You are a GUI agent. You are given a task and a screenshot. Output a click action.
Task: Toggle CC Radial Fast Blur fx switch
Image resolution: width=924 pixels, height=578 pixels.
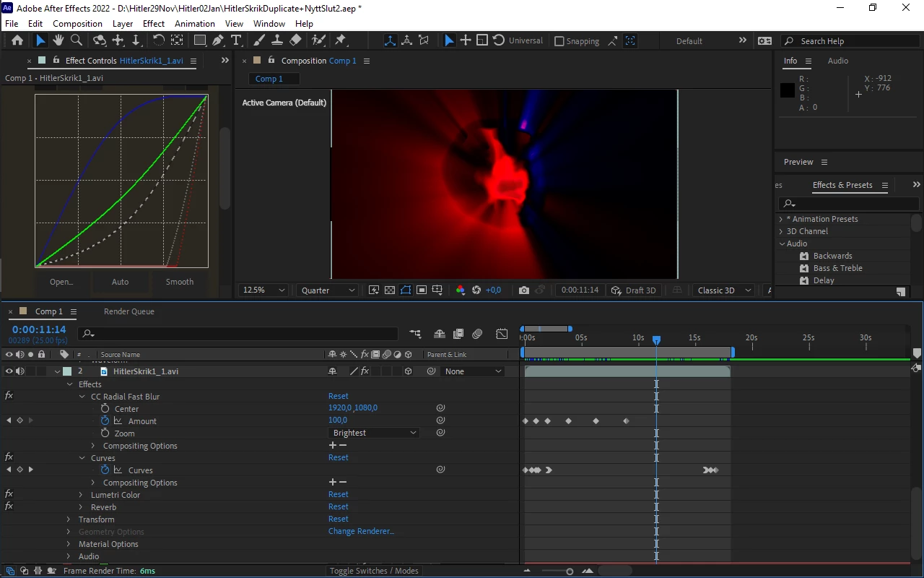click(x=9, y=396)
